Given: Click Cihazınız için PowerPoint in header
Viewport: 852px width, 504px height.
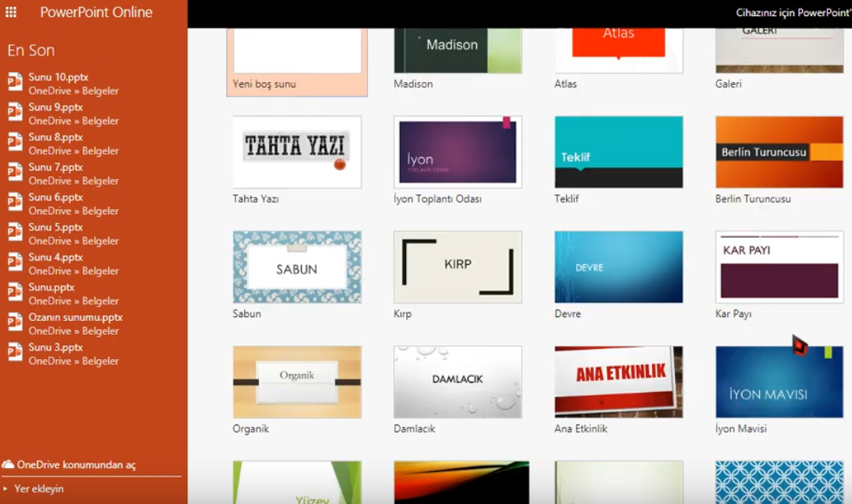Looking at the screenshot, I should pos(792,13).
